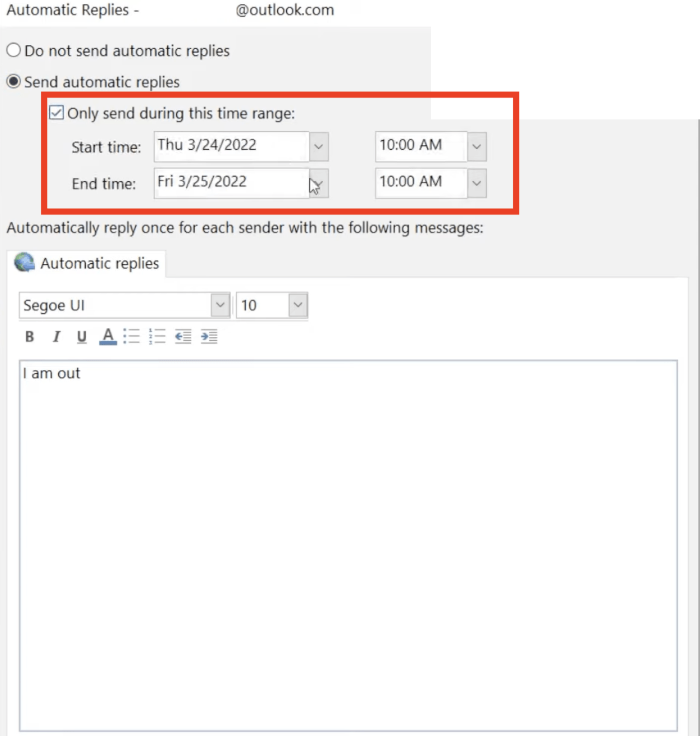This screenshot has height=736, width=700.
Task: Open the End time date dropdown
Action: [319, 183]
